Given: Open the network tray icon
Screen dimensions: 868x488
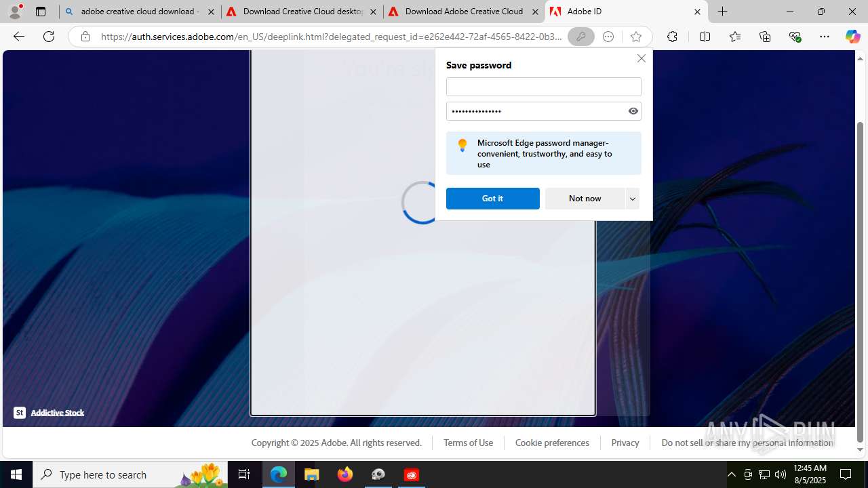Looking at the screenshot, I should (764, 474).
